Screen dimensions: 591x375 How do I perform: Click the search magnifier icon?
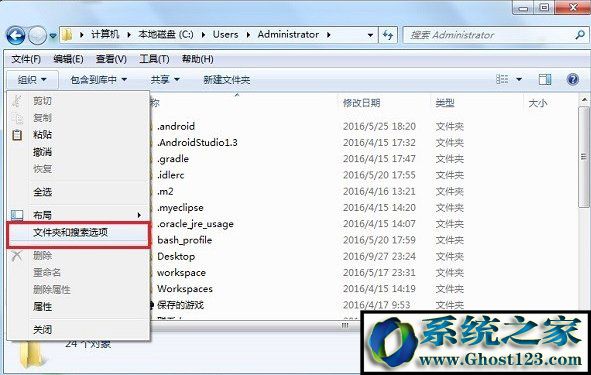(x=580, y=35)
